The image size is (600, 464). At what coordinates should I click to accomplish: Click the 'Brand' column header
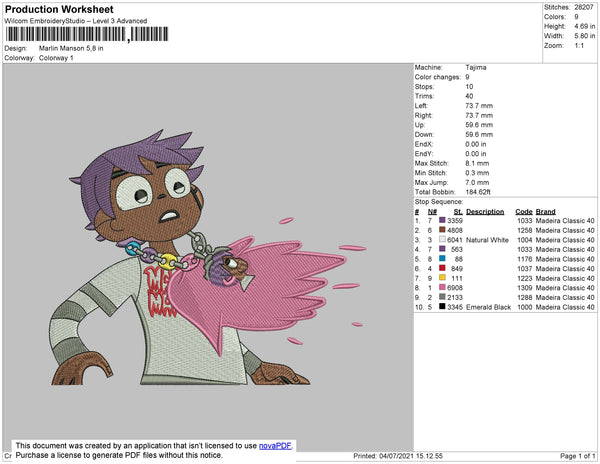[x=546, y=212]
